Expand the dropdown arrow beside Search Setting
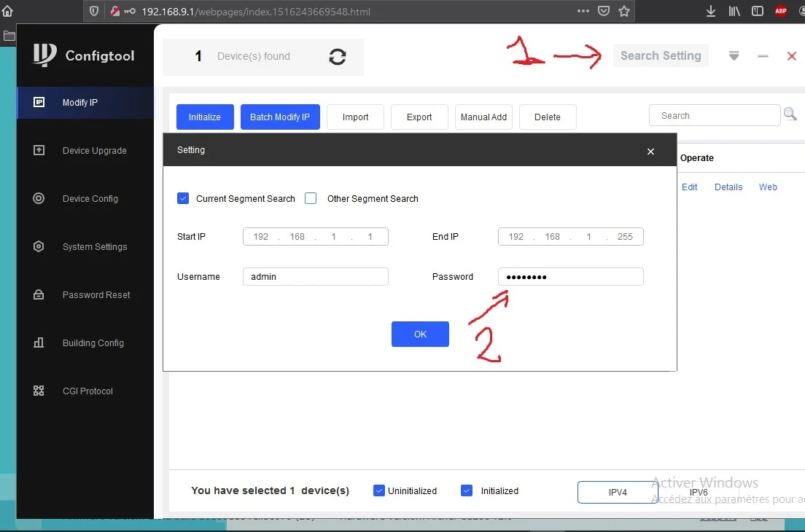Image resolution: width=805 pixels, height=532 pixels. point(734,55)
